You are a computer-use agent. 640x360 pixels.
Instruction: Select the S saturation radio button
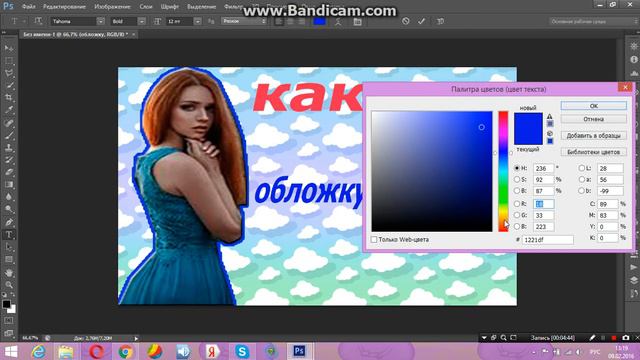517,180
